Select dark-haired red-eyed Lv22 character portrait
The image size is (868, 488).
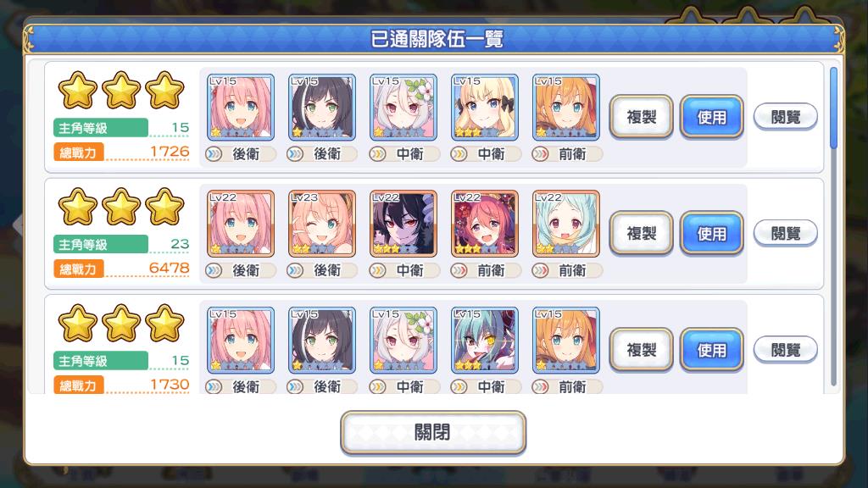[x=403, y=224]
